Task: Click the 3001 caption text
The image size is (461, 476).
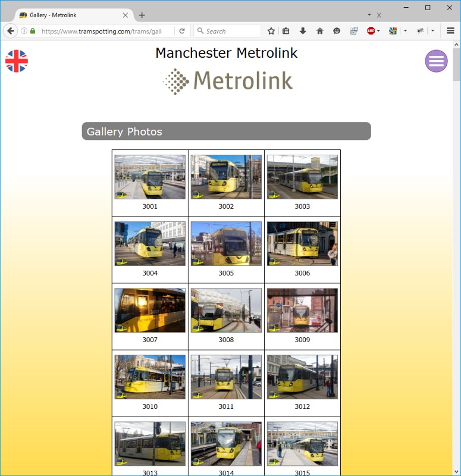Action: [x=150, y=206]
